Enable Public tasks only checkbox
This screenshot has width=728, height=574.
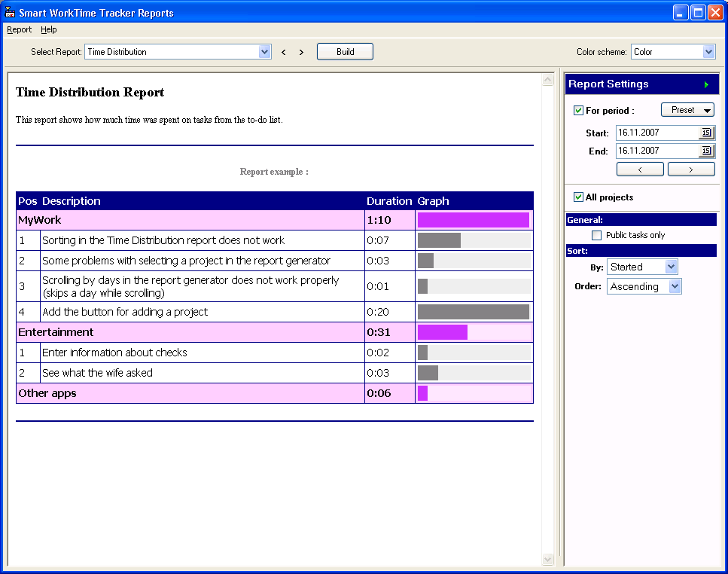pos(596,236)
